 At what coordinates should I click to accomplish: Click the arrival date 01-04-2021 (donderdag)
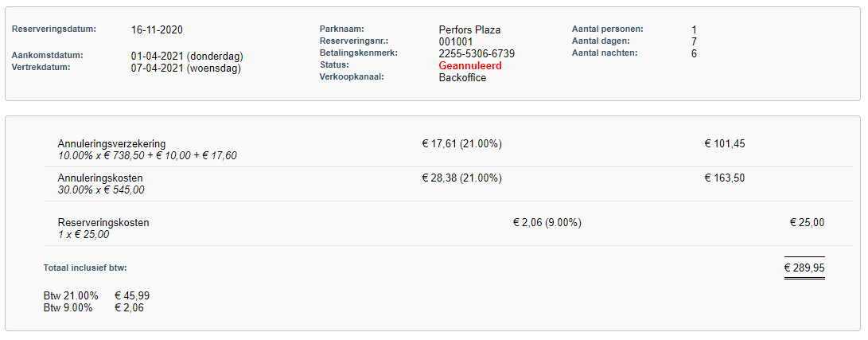point(187,57)
